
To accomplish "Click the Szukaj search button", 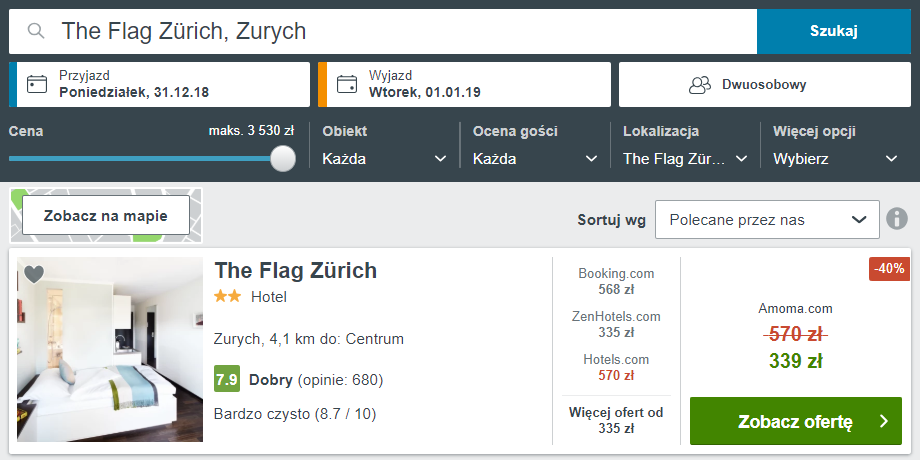I will (x=834, y=31).
